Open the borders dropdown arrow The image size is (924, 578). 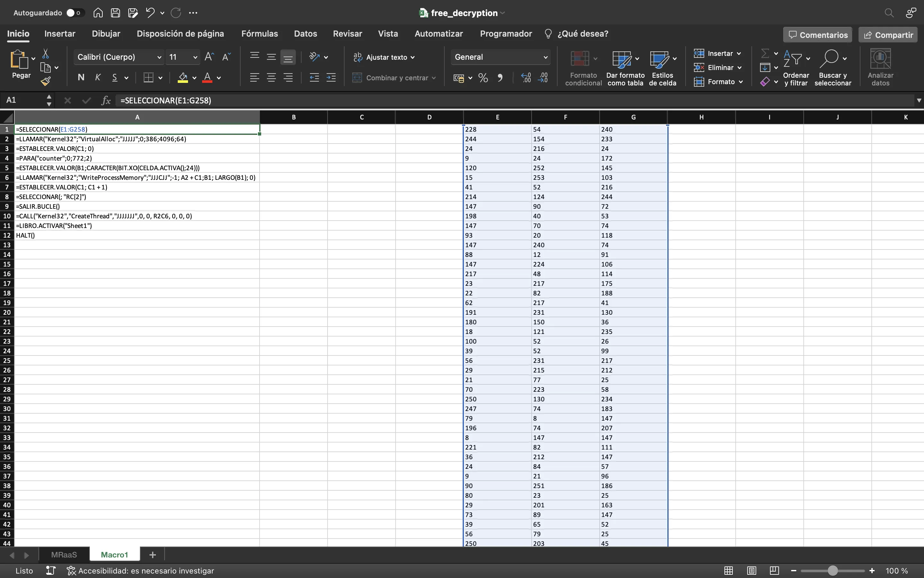tap(160, 78)
